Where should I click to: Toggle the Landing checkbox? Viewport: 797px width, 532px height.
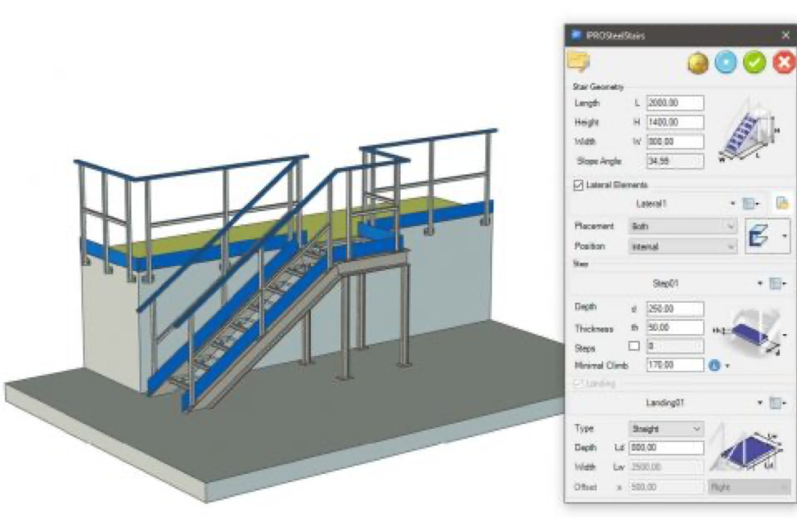pos(578,383)
